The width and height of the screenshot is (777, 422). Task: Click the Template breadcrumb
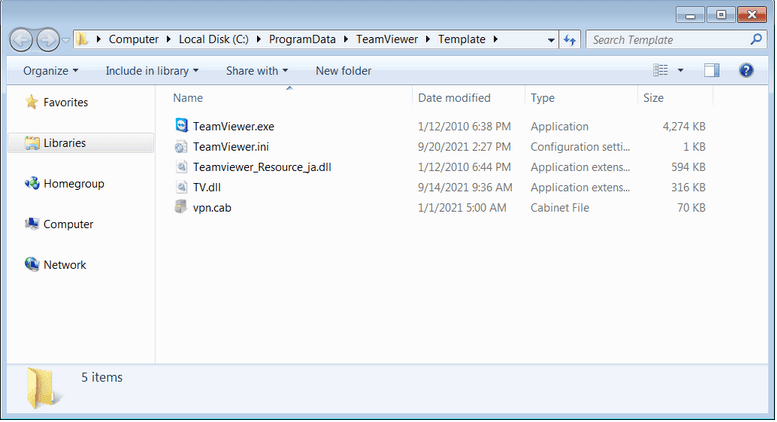click(462, 39)
